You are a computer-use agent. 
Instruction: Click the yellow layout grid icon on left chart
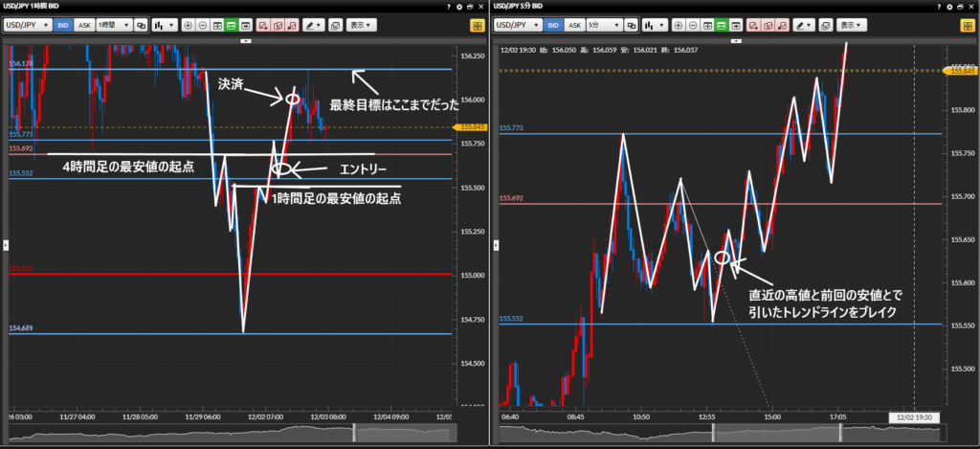[477, 25]
